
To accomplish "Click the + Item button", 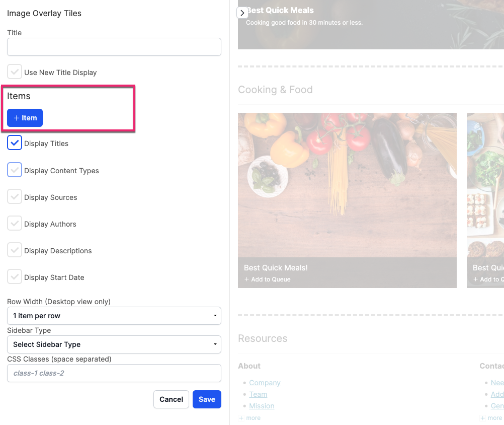I will coord(25,118).
